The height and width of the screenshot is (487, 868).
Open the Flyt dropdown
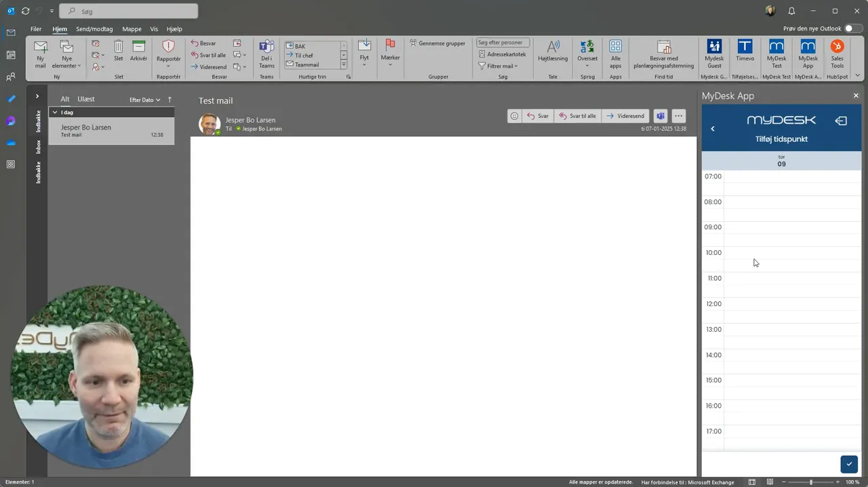pyautogui.click(x=364, y=54)
